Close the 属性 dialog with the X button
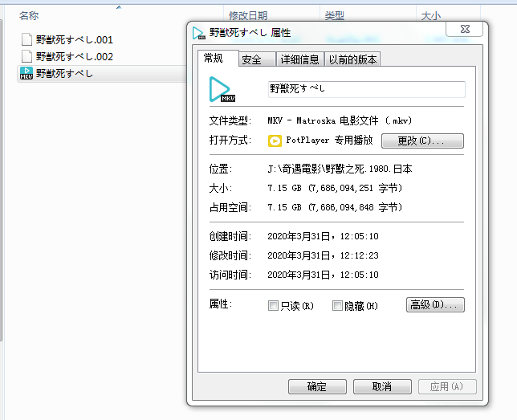Screen dimensions: 517x420 point(468,30)
